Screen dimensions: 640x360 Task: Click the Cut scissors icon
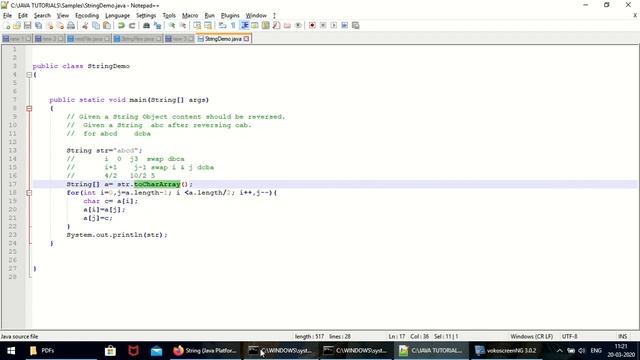[85, 25]
